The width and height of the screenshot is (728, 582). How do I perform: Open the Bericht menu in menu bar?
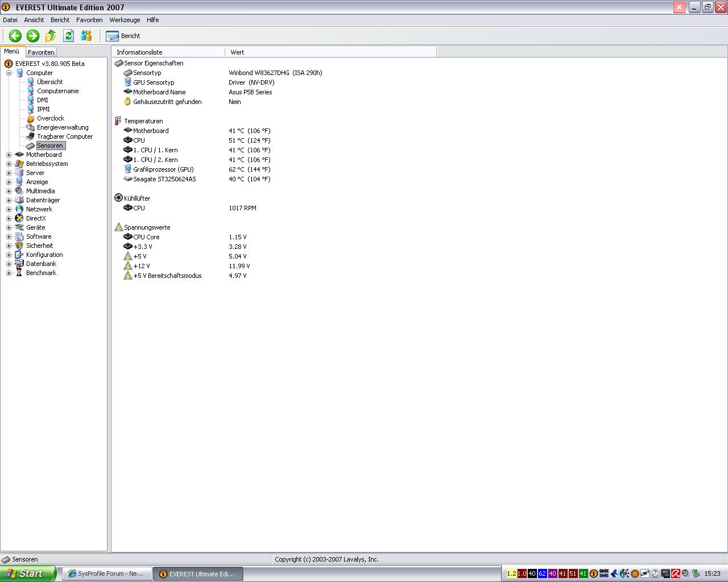60,20
